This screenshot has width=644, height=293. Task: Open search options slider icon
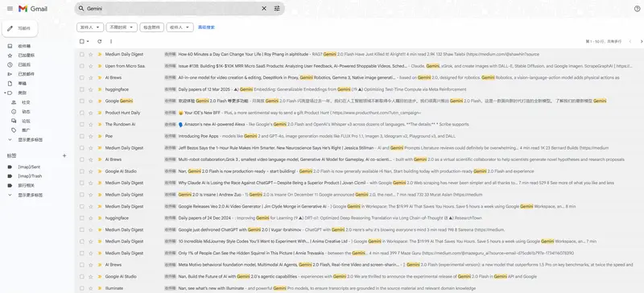tap(277, 8)
